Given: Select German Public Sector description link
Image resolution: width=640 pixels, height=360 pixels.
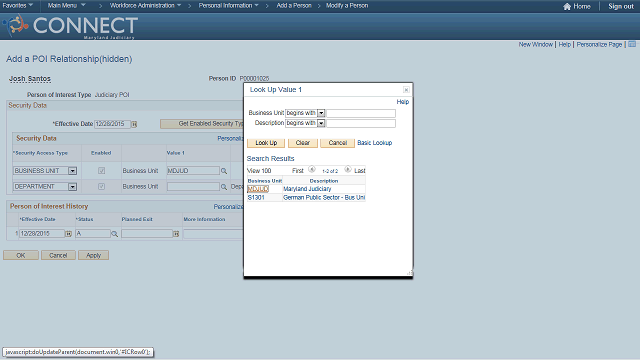Looking at the screenshot, I should pos(324,198).
